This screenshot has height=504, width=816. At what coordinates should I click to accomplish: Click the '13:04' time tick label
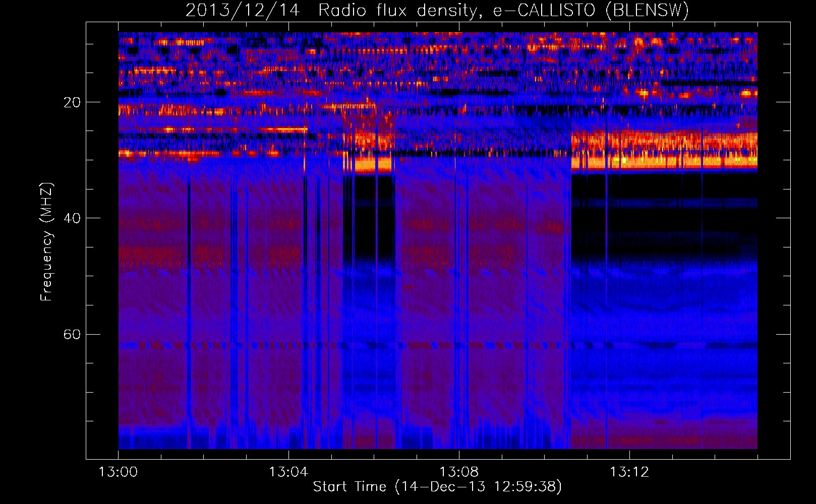288,472
